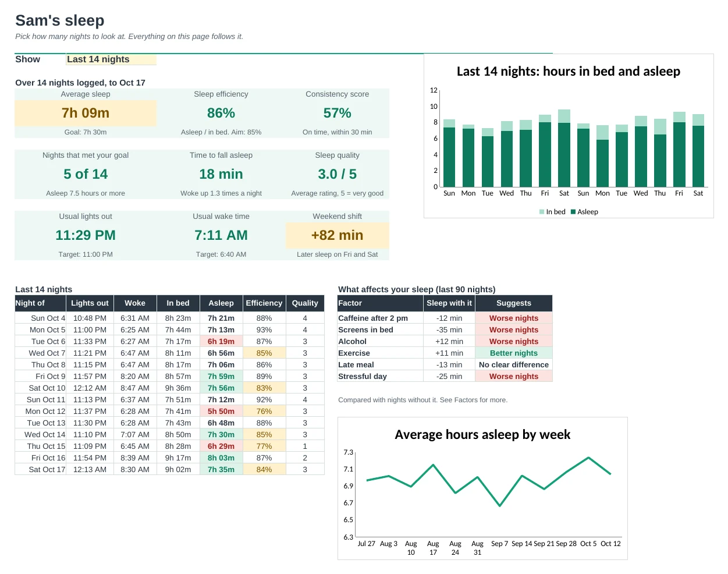Click the '5 of 14' goal nights value
The height and width of the screenshot is (574, 728).
[x=86, y=174]
